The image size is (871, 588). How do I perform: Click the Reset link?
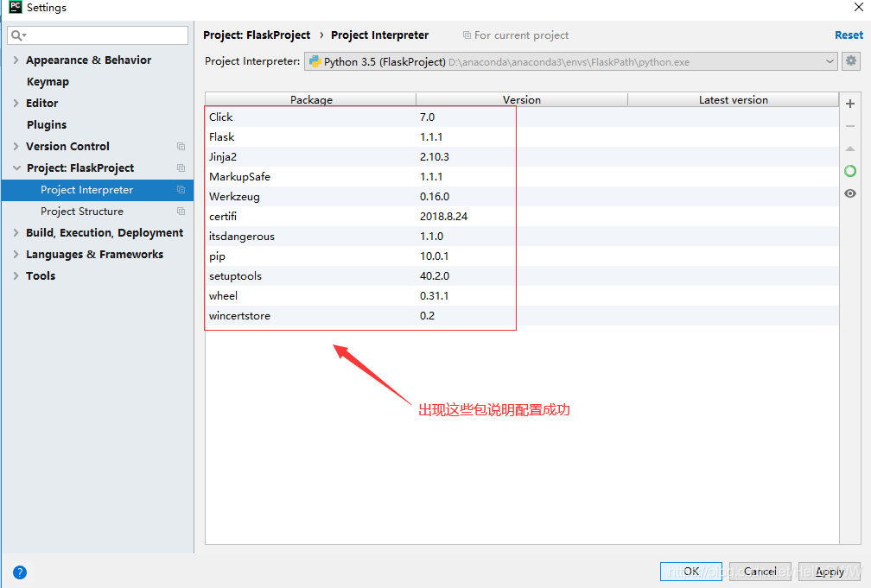point(849,35)
